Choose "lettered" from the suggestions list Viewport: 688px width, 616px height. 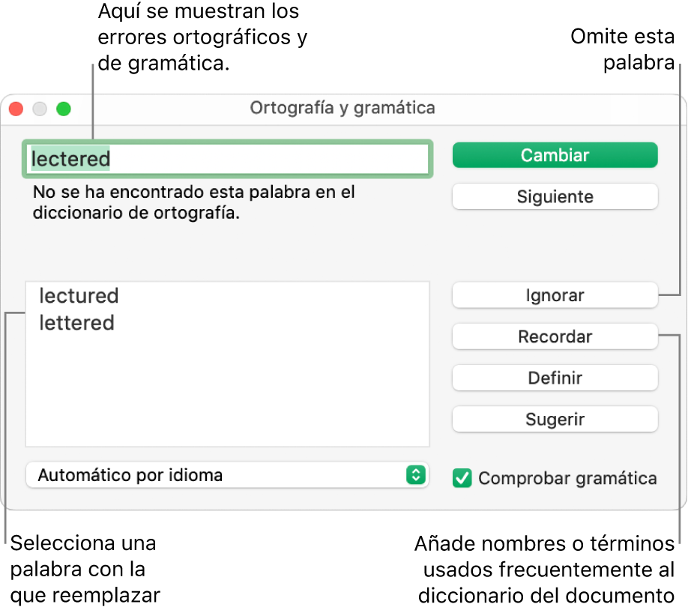[76, 323]
